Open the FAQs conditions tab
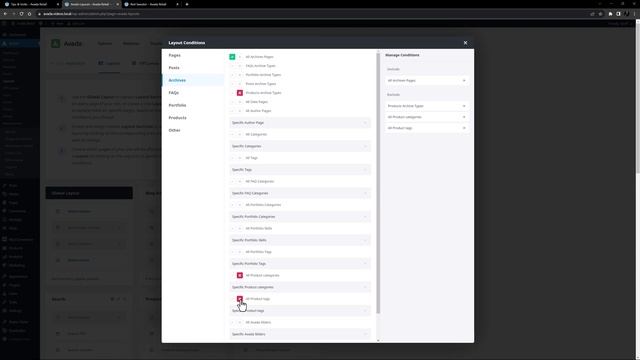Viewport: 640px width, 360px height. point(193,93)
